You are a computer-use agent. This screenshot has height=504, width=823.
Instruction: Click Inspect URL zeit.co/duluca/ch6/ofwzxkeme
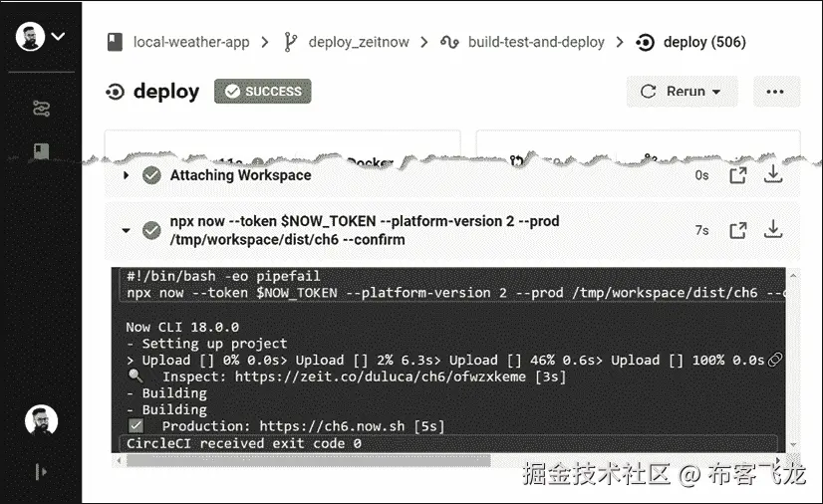[x=380, y=377]
